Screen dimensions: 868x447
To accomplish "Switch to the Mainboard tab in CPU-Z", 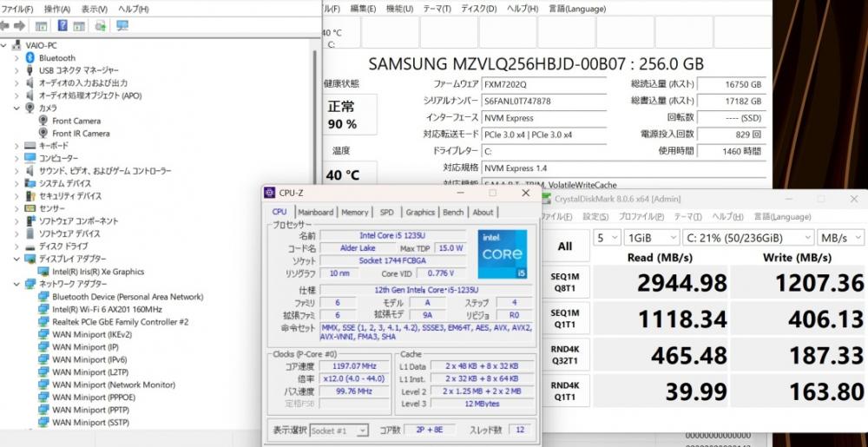I will click(316, 212).
